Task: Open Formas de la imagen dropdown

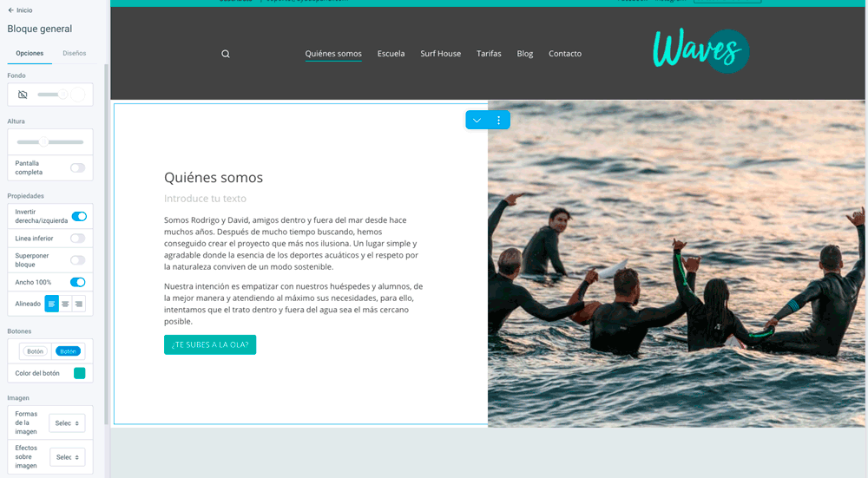Action: pos(67,423)
